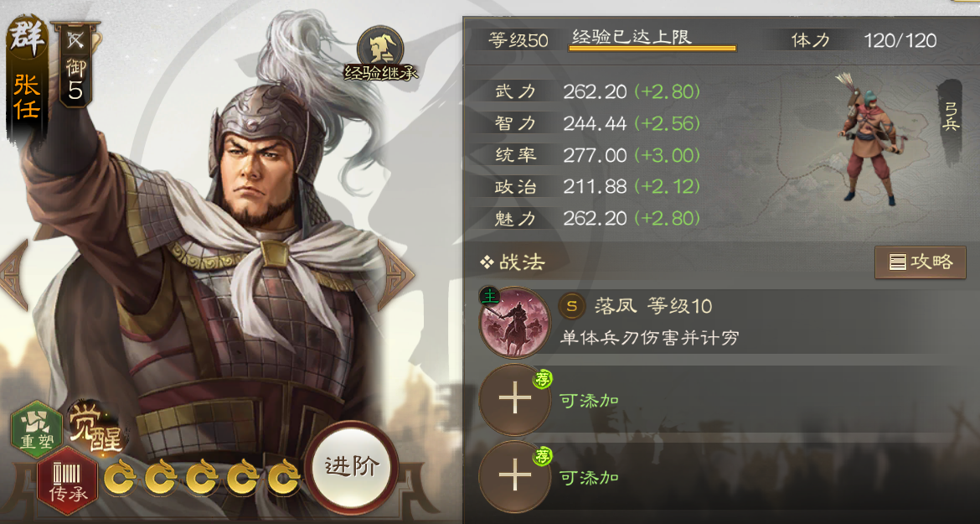Viewport: 980px width, 524px height.
Task: Tap the experience progress bar at level 50
Action: pos(652,48)
